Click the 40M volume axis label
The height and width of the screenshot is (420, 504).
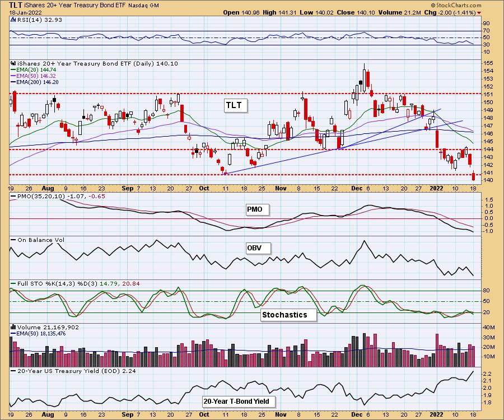(x=488, y=328)
